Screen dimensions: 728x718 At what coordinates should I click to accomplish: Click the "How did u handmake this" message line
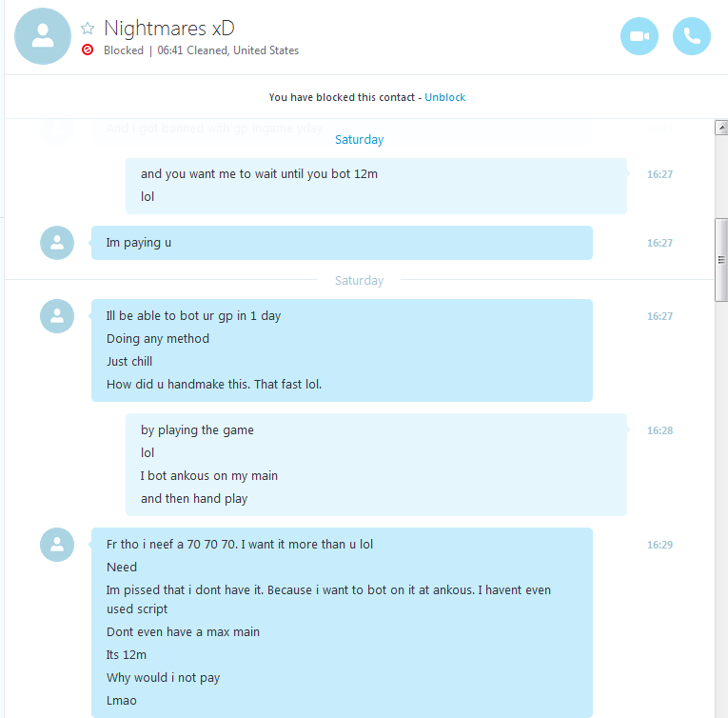click(214, 385)
